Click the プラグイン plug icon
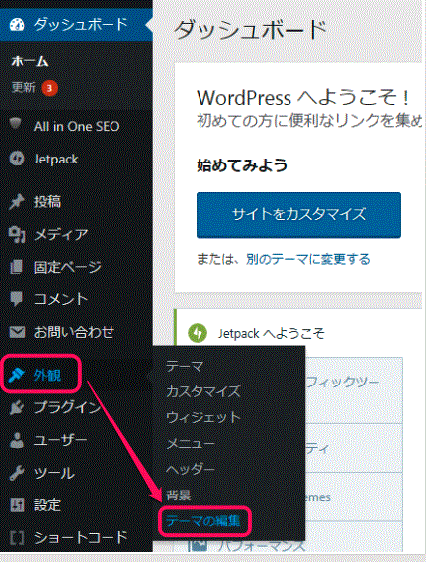426x562 pixels. tap(17, 408)
